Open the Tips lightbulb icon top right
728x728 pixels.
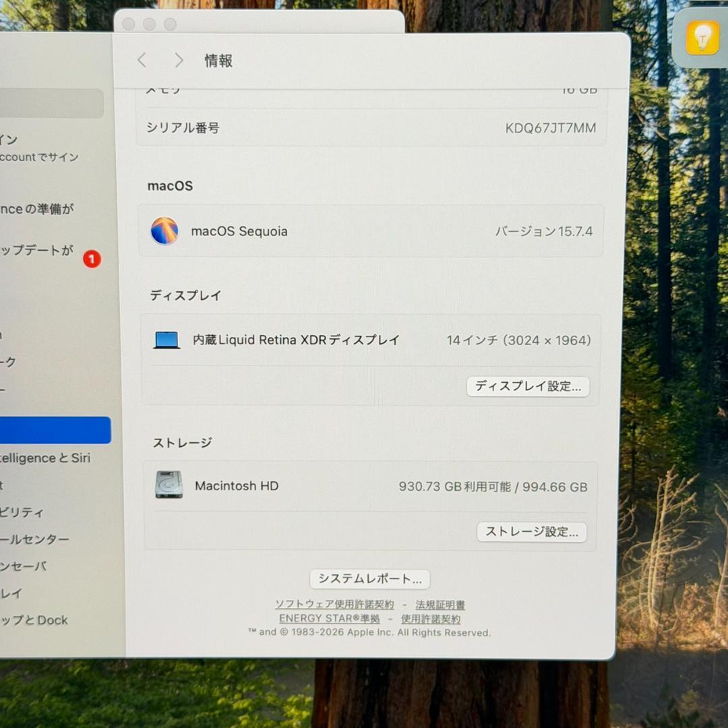[701, 38]
